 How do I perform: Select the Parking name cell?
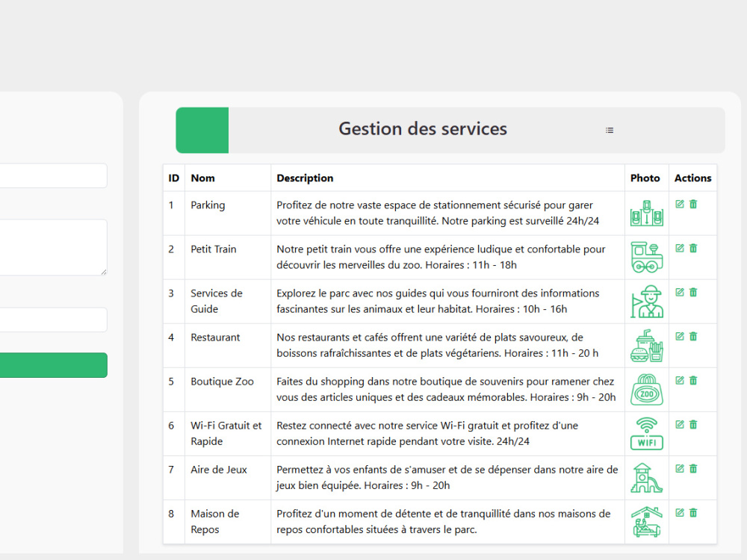click(x=228, y=214)
